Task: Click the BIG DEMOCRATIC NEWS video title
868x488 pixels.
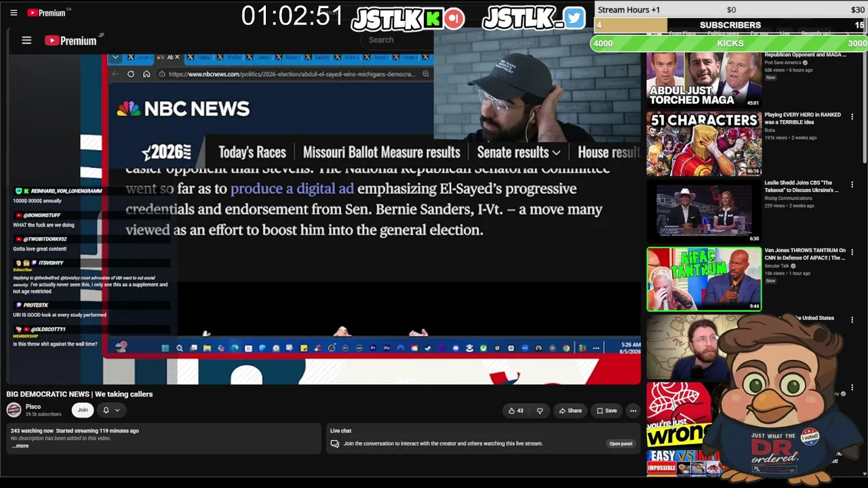Action: click(x=79, y=394)
